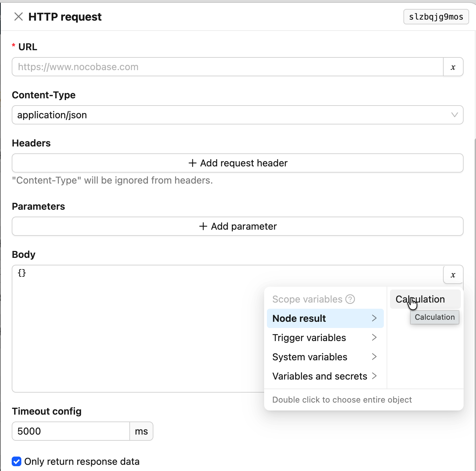Add a new parameter
Image resolution: width=476 pixels, height=471 pixels.
pyautogui.click(x=238, y=226)
